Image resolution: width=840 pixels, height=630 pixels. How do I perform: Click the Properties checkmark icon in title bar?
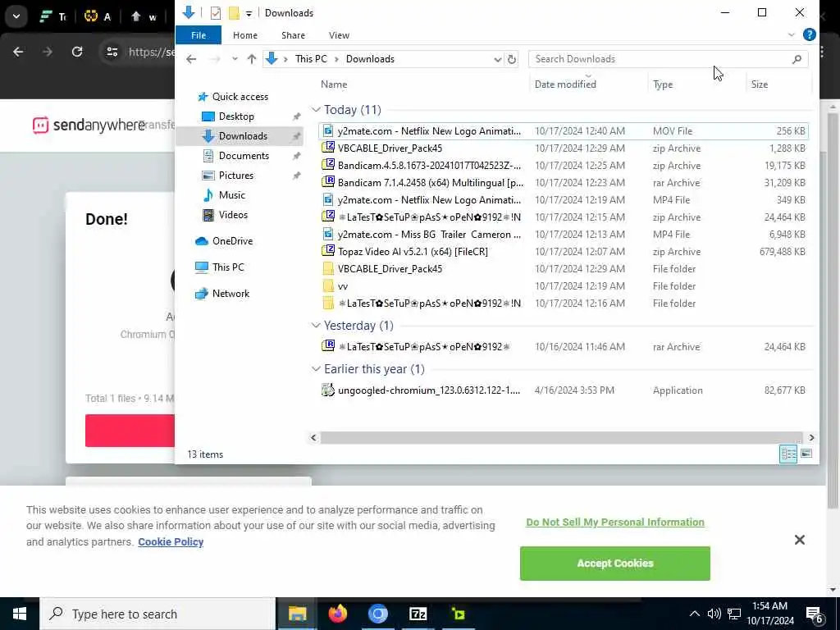click(x=216, y=13)
